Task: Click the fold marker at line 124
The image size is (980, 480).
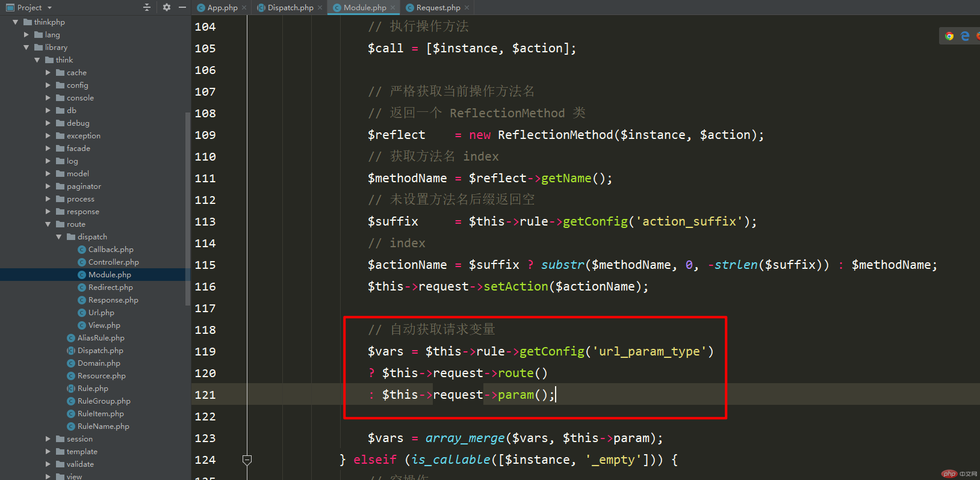Action: coord(247,460)
